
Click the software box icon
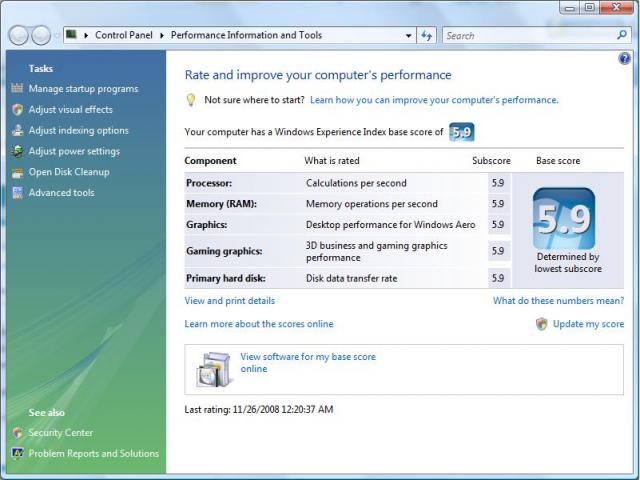click(x=214, y=369)
